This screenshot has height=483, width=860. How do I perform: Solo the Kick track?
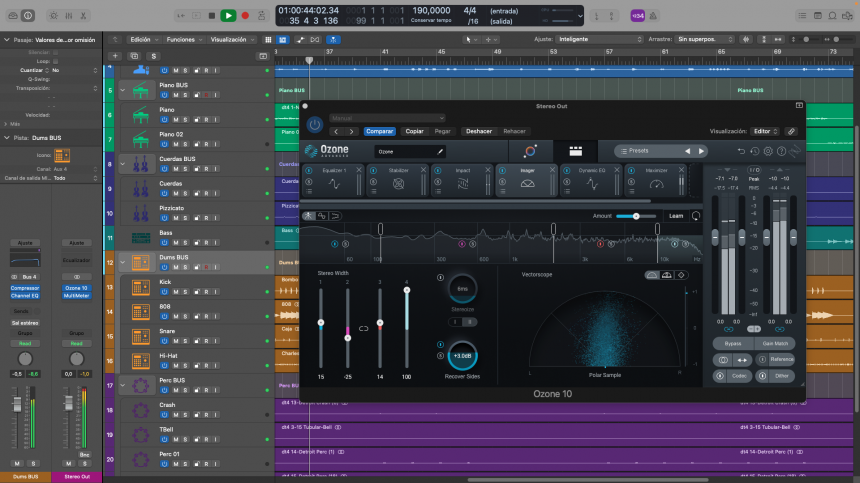[185, 292]
